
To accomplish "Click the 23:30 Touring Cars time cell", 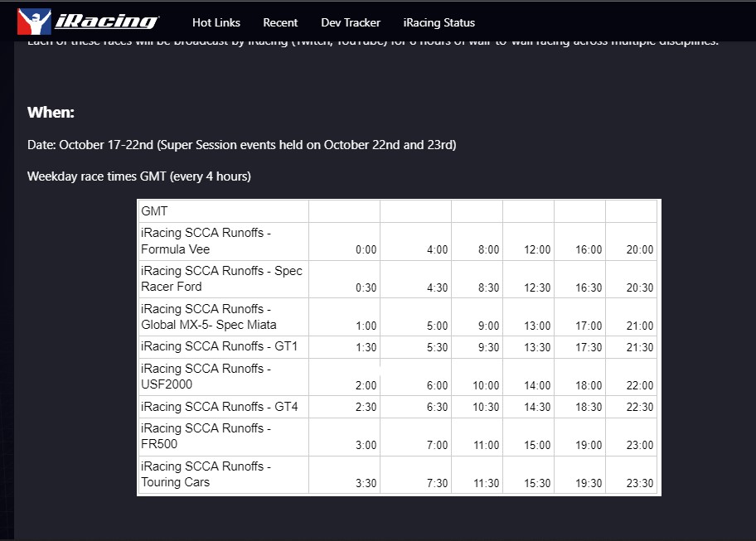I will pyautogui.click(x=640, y=483).
